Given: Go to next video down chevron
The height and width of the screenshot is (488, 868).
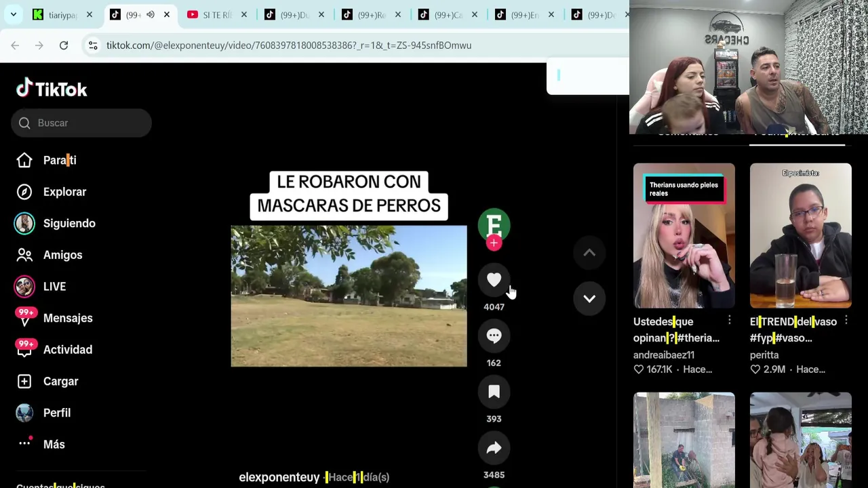Looking at the screenshot, I should click(x=589, y=298).
